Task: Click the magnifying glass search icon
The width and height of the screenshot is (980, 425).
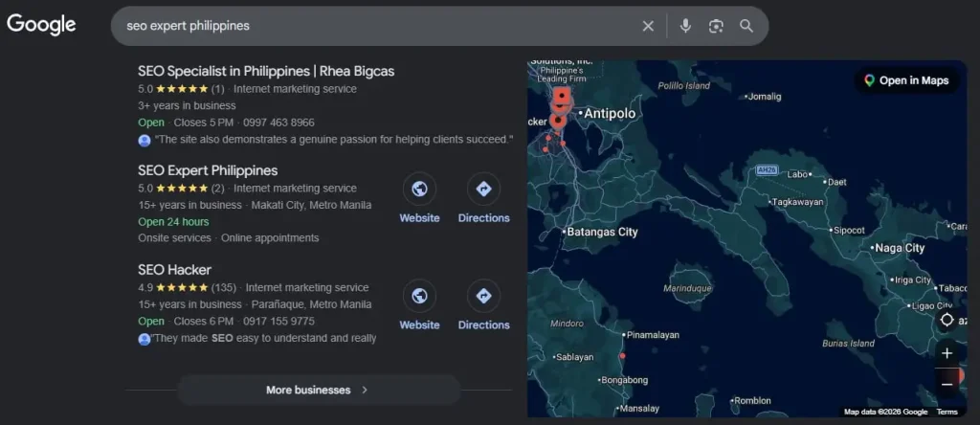Action: (x=746, y=26)
